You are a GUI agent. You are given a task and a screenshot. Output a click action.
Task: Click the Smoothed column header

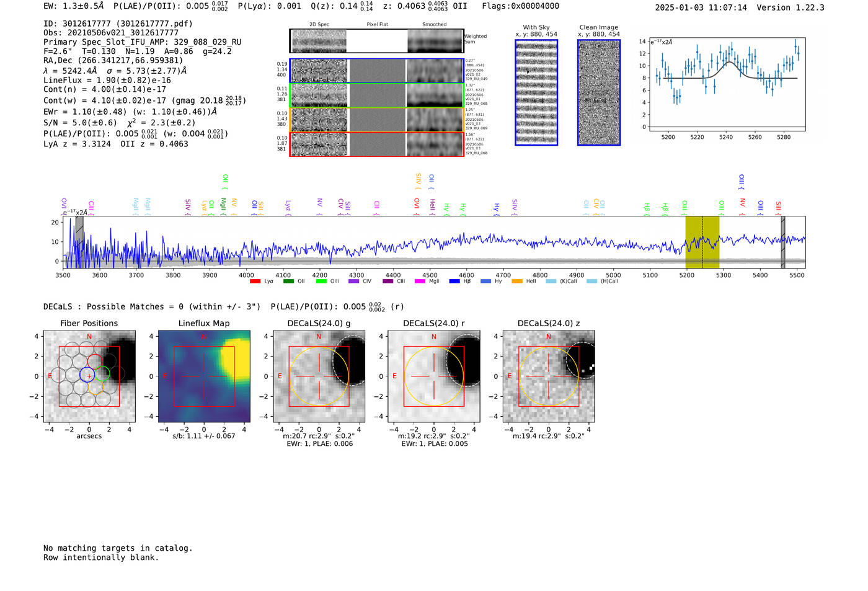[x=435, y=25]
